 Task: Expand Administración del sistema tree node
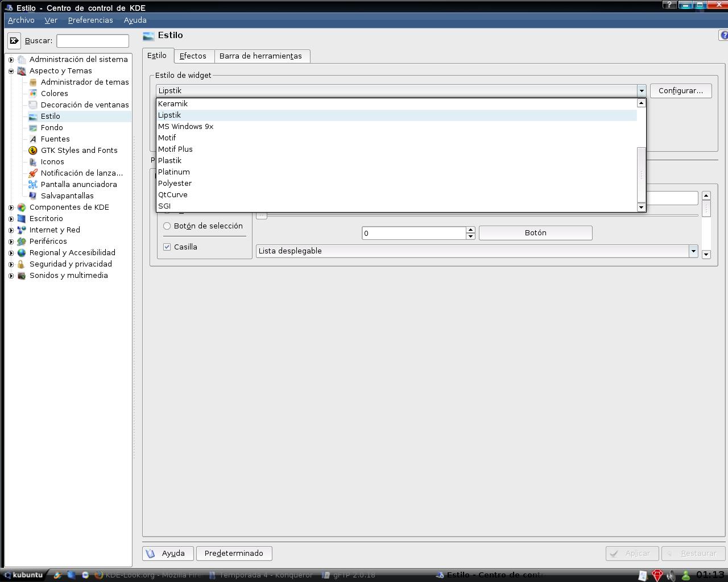click(11, 60)
